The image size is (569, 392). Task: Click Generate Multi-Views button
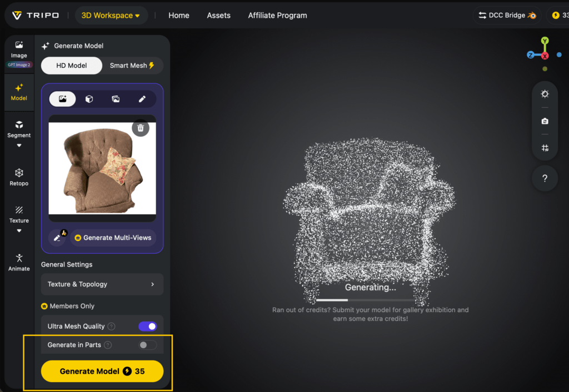(113, 238)
